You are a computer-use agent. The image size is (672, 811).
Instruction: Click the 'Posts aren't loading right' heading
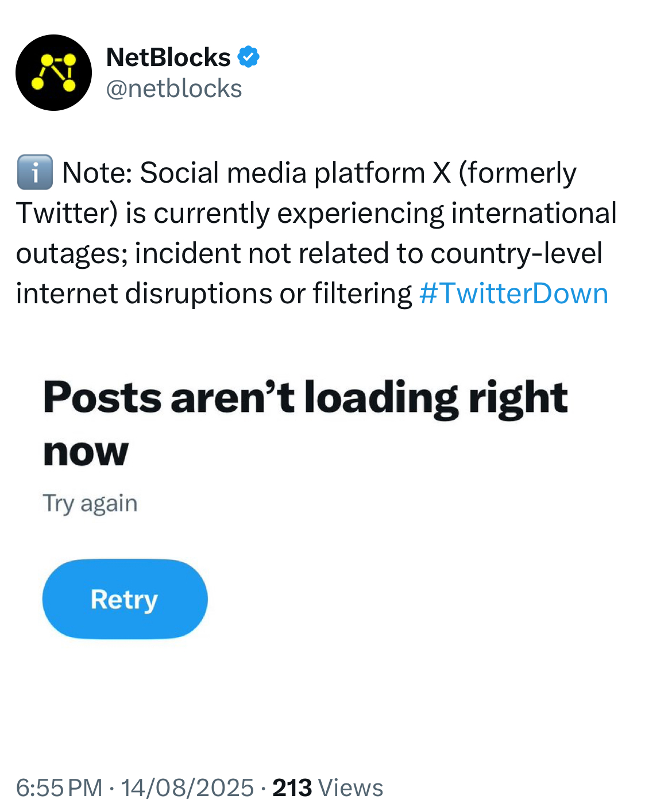[305, 397]
